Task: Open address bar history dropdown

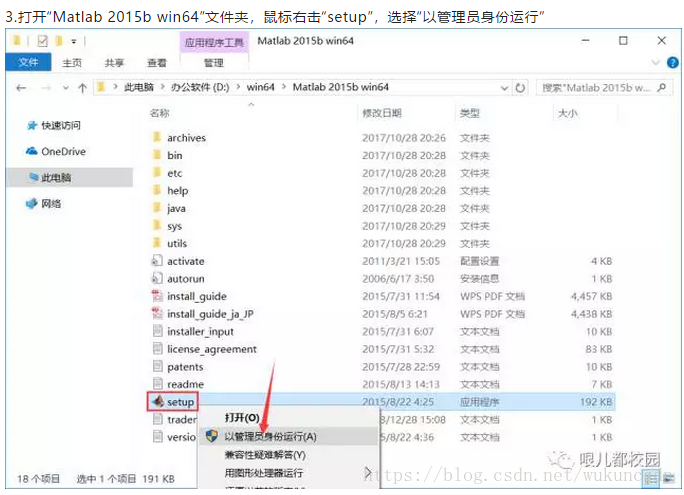Action: click(504, 88)
